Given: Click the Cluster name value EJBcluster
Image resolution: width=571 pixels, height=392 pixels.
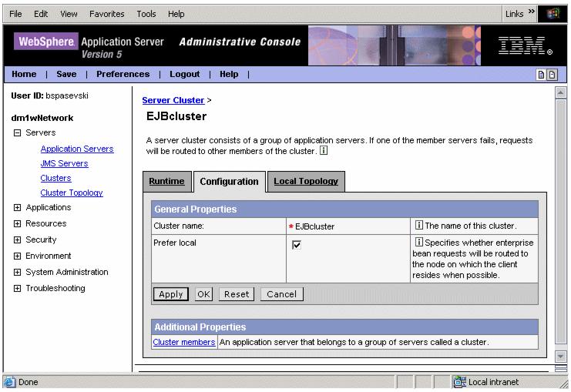Looking at the screenshot, I should point(314,226).
